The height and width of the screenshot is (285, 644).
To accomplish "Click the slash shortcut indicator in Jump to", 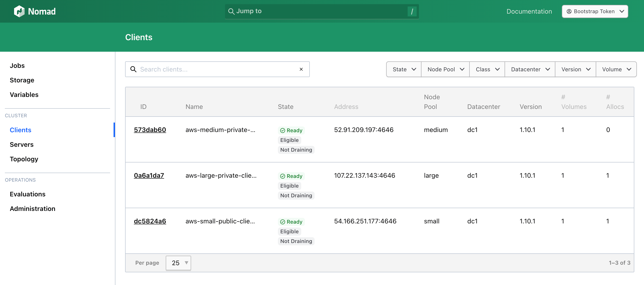I will [x=412, y=11].
